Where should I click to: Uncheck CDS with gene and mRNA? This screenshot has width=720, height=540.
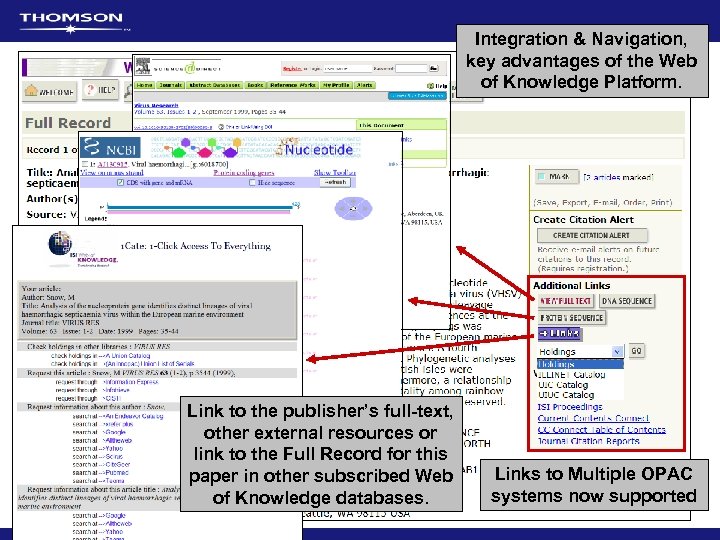point(120,183)
